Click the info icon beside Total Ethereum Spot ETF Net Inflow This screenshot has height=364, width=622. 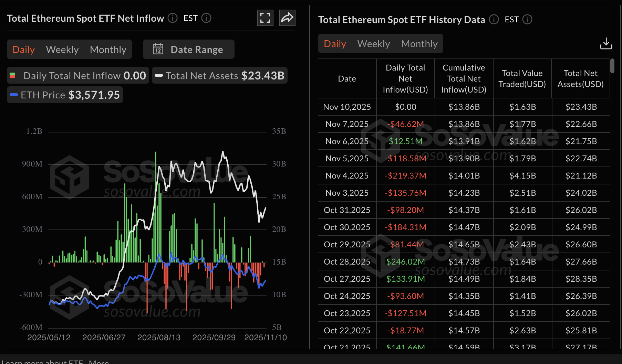pos(172,18)
